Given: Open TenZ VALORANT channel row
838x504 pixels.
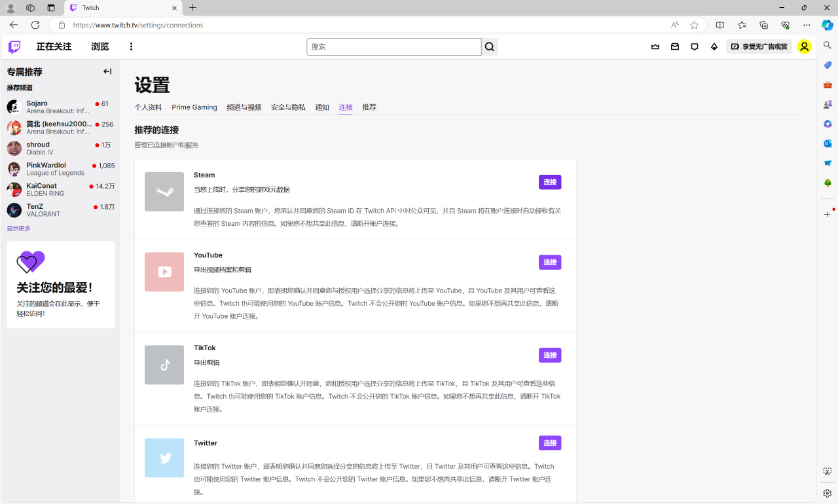Looking at the screenshot, I should coord(60,210).
